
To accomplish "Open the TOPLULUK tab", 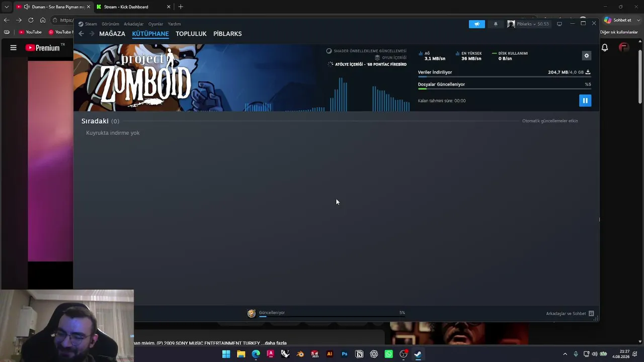I will (191, 34).
